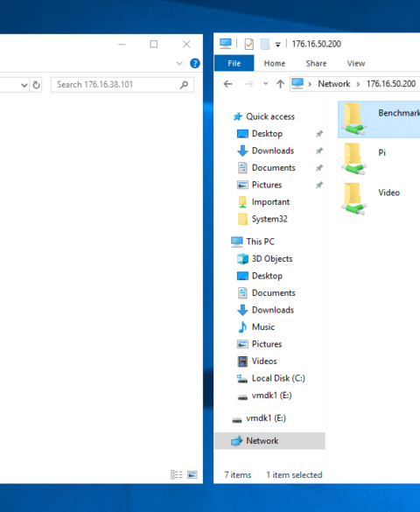Open Downloads under This PC
The width and height of the screenshot is (420, 512).
[273, 310]
